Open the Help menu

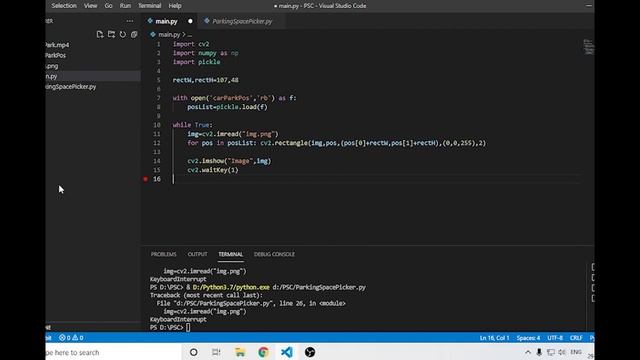(x=175, y=6)
